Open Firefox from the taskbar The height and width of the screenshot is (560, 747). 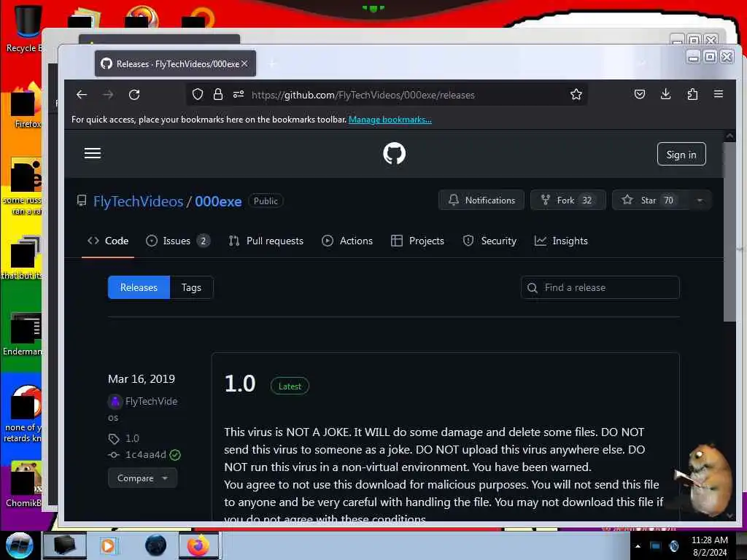pyautogui.click(x=198, y=545)
